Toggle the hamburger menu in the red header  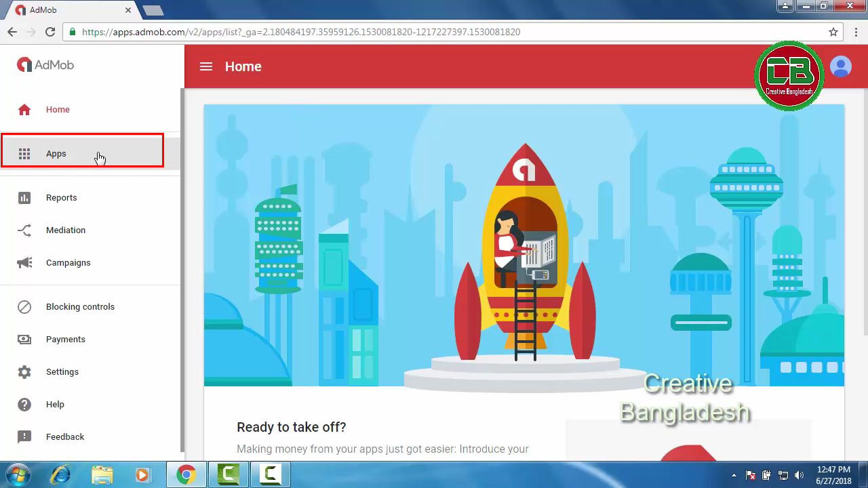[206, 66]
